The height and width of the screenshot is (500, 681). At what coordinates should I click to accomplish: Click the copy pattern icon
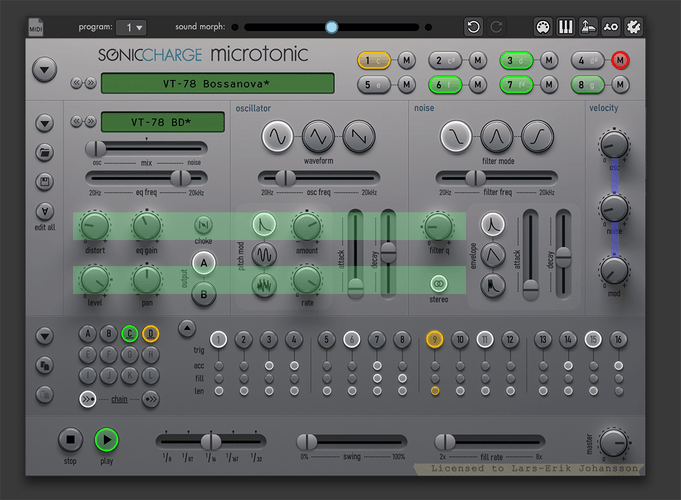[x=44, y=365]
